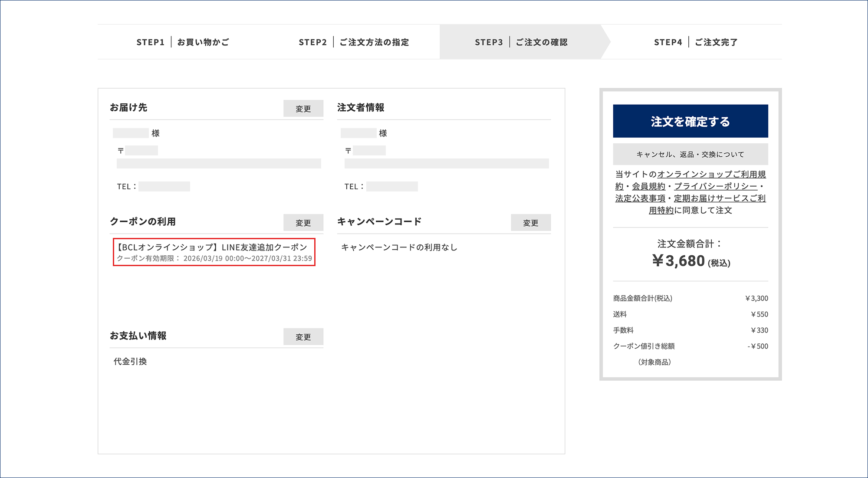Click the 注文を確定する confirm order button
This screenshot has height=478, width=868.
click(x=690, y=121)
